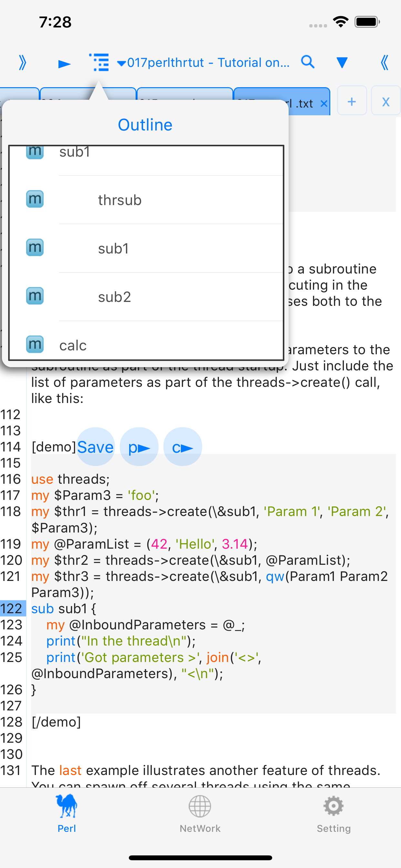
Task: Run demo with c-play button
Action: click(x=183, y=447)
